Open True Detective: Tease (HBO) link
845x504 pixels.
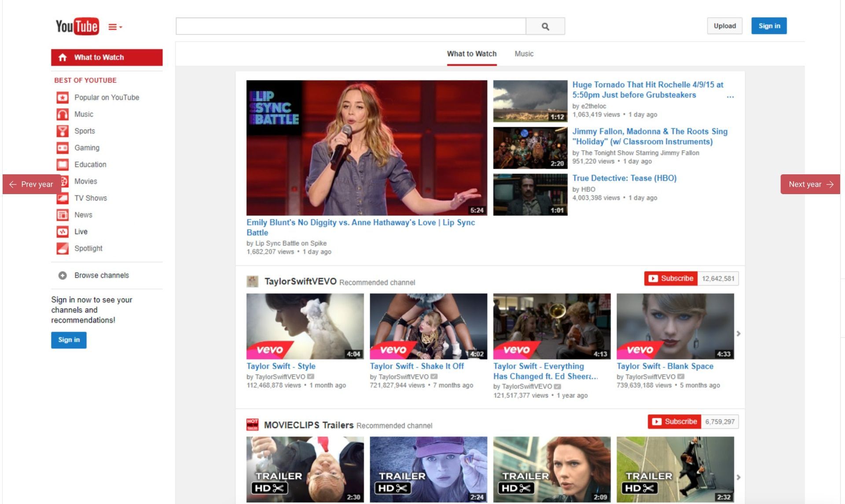tap(624, 178)
